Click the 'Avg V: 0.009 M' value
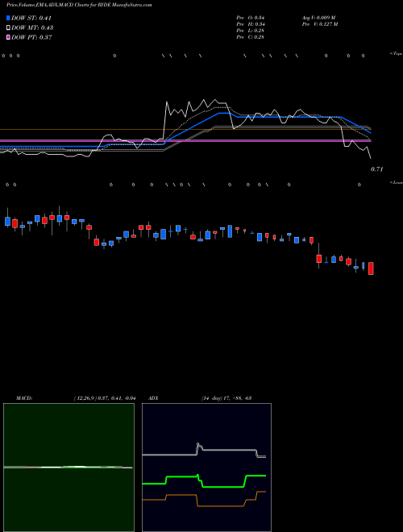Viewport: 403px width, 532px height. click(319, 18)
